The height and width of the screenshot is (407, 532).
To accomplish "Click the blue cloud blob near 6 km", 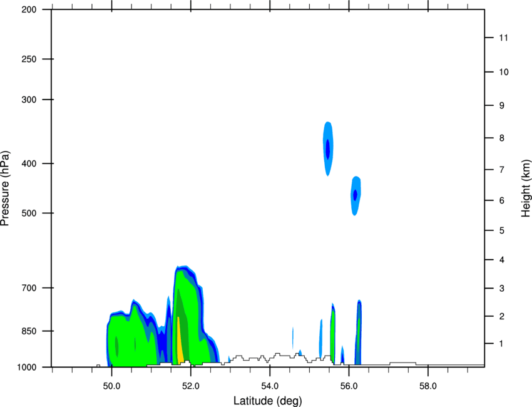I will [x=356, y=195].
